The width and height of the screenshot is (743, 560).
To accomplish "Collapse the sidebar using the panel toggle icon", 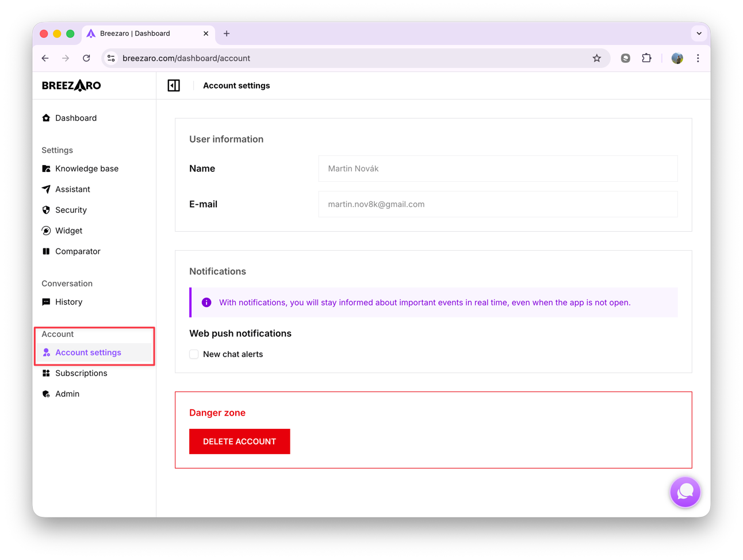I will (x=173, y=85).
